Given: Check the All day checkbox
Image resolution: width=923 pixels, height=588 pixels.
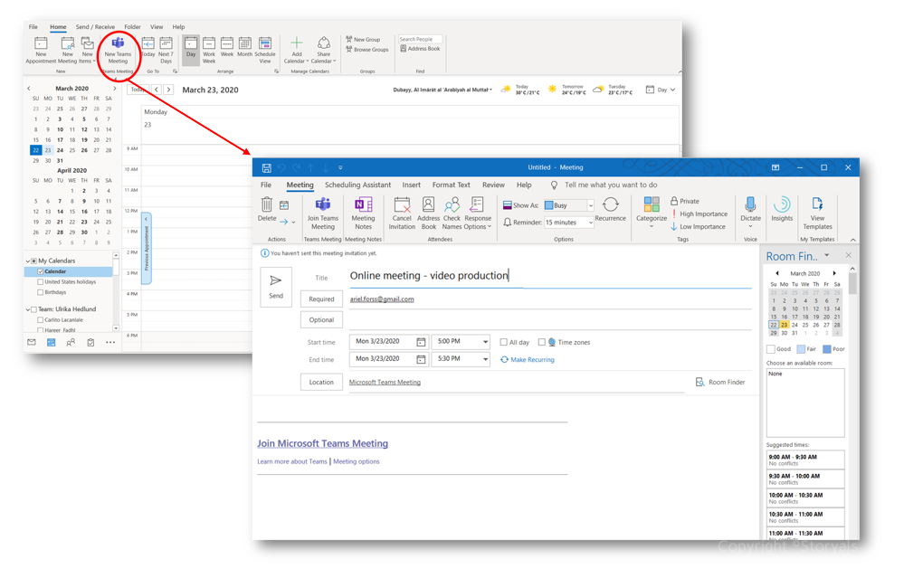Looking at the screenshot, I should [504, 342].
